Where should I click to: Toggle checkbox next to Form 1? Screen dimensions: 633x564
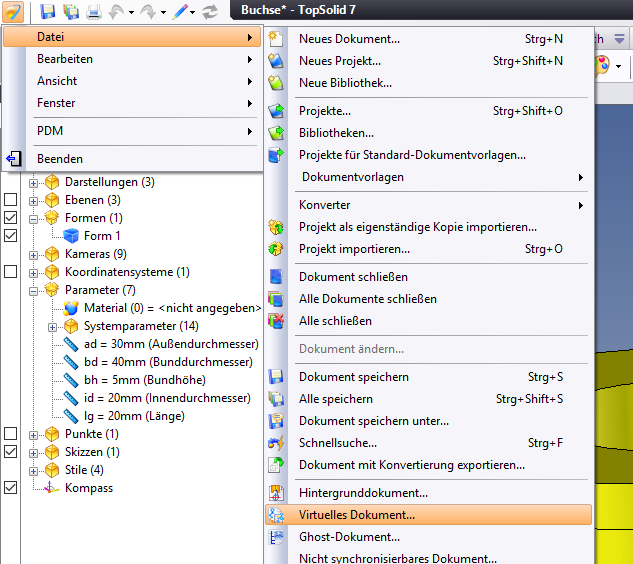tap(10, 235)
